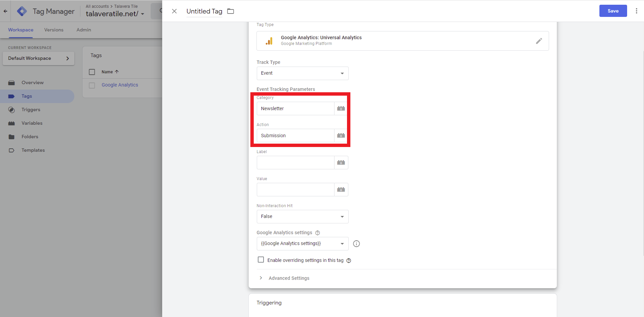The height and width of the screenshot is (317, 644).
Task: Open the three-dot more options menu
Action: tap(637, 11)
